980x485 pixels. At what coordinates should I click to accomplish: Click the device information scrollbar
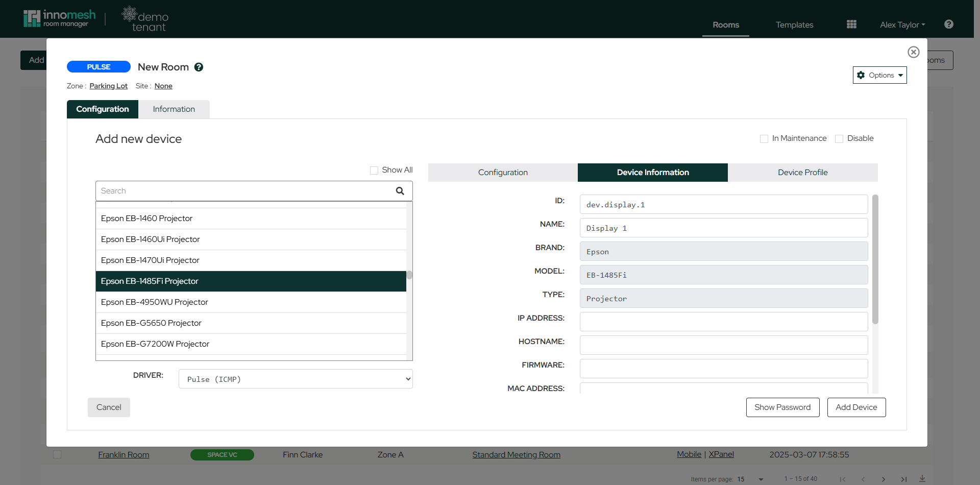[875, 259]
